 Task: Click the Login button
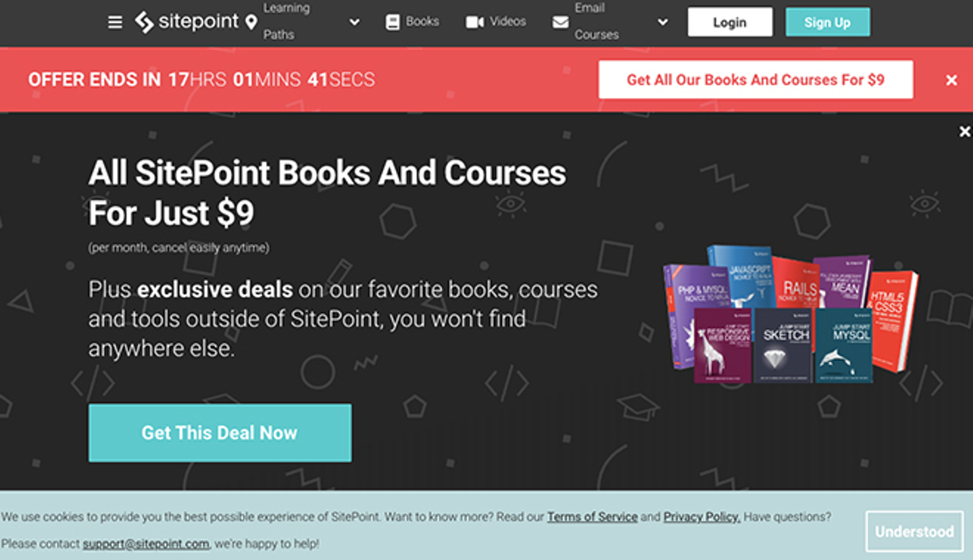coord(730,22)
